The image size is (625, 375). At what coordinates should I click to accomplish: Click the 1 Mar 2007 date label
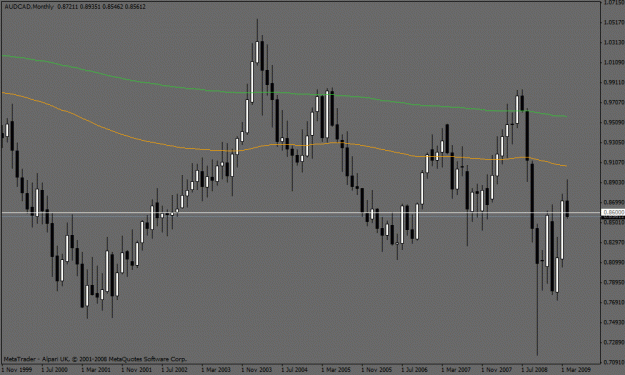point(456,369)
